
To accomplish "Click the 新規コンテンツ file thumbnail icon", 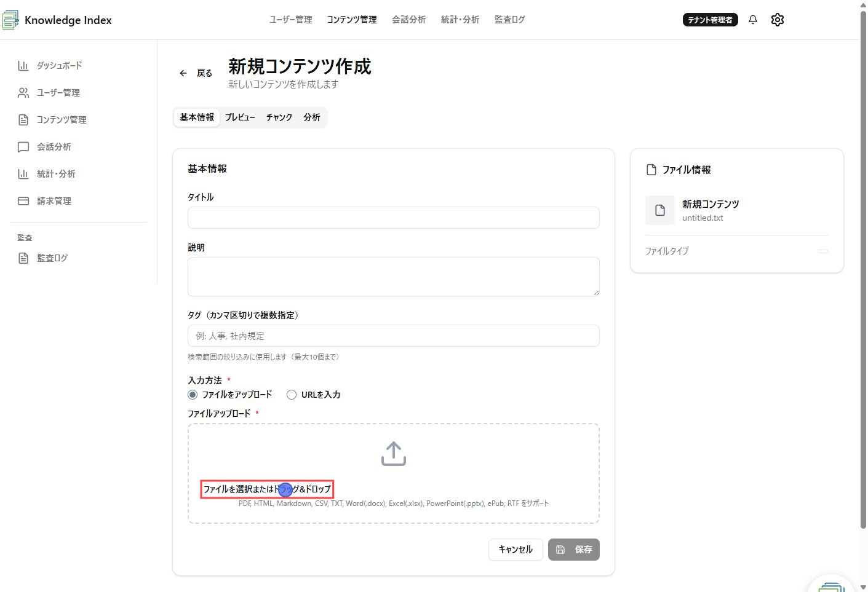I will (660, 210).
